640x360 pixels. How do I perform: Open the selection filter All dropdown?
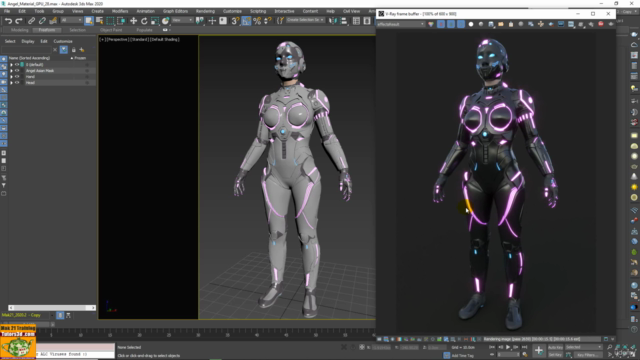pyautogui.click(x=71, y=20)
